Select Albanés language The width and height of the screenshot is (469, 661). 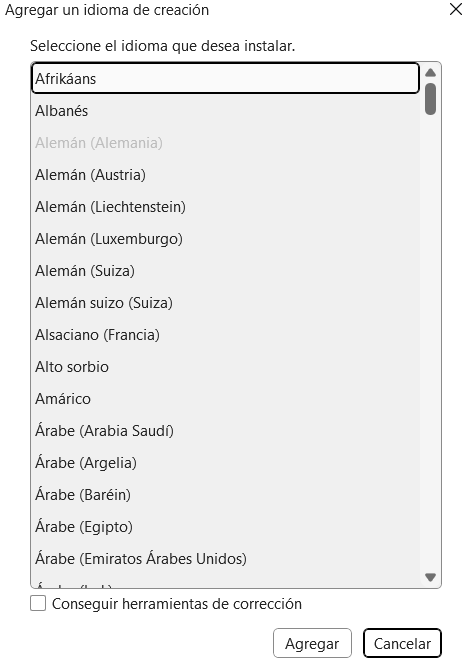(225, 111)
